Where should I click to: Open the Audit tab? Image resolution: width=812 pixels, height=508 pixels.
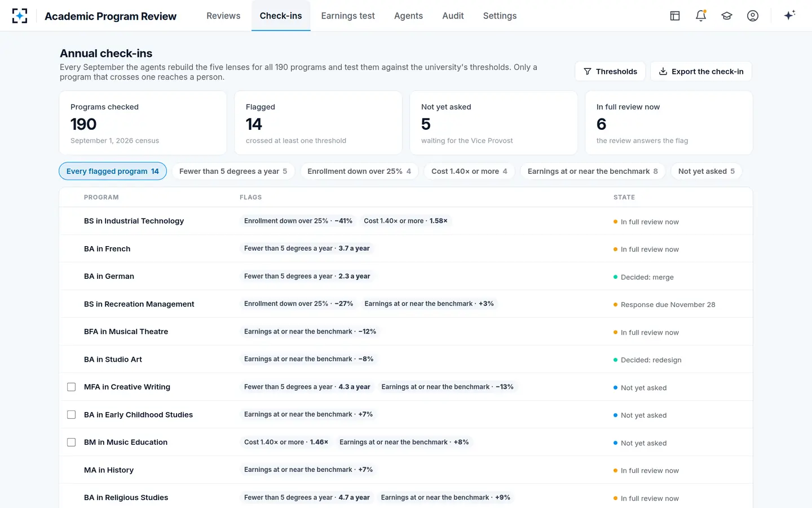point(453,16)
